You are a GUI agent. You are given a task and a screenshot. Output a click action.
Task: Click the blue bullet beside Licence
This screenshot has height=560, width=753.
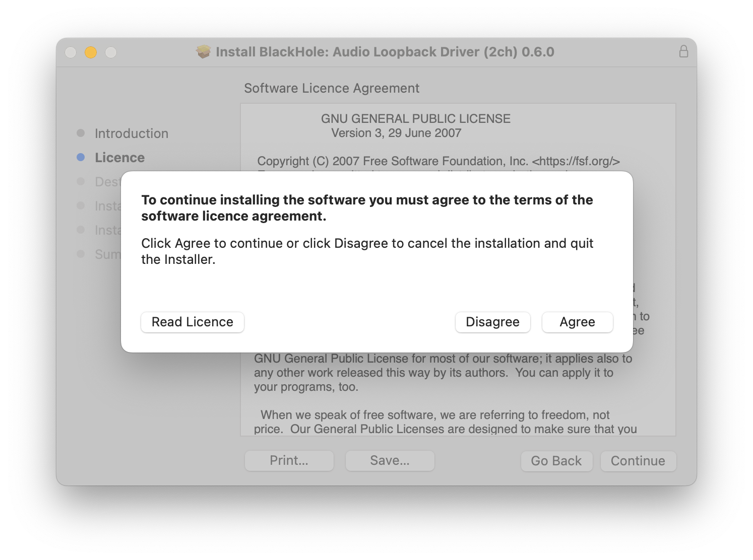point(81,157)
